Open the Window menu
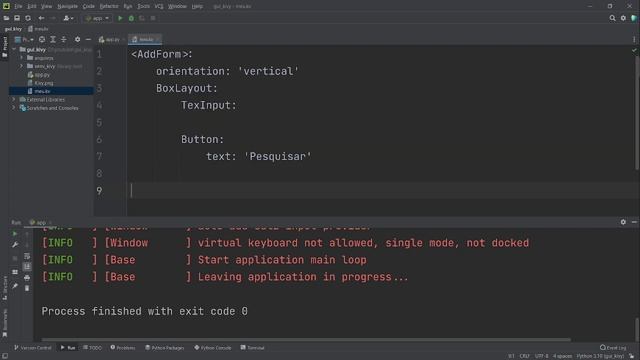This screenshot has width=640, height=360. tap(177, 6)
